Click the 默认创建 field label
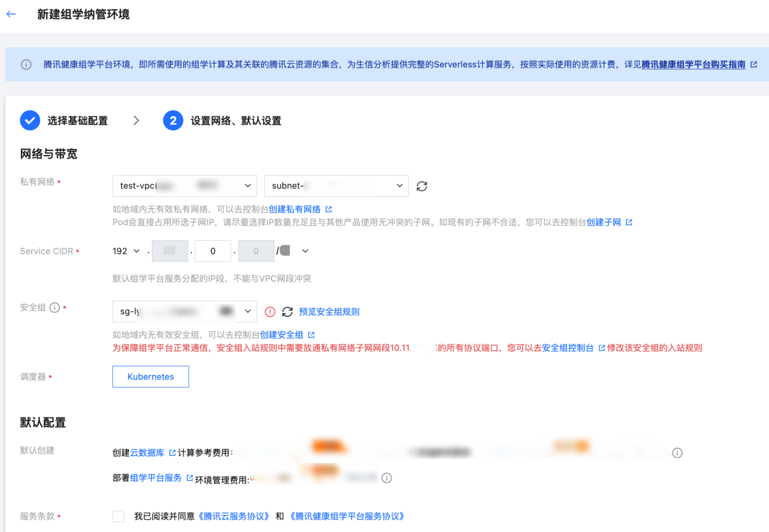The width and height of the screenshot is (769, 532). (x=37, y=450)
